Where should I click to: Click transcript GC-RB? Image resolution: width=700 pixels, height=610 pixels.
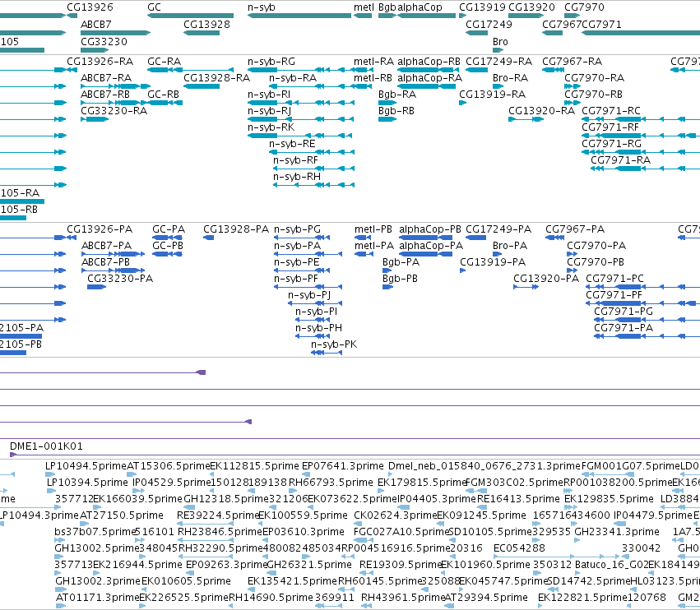coord(164,95)
